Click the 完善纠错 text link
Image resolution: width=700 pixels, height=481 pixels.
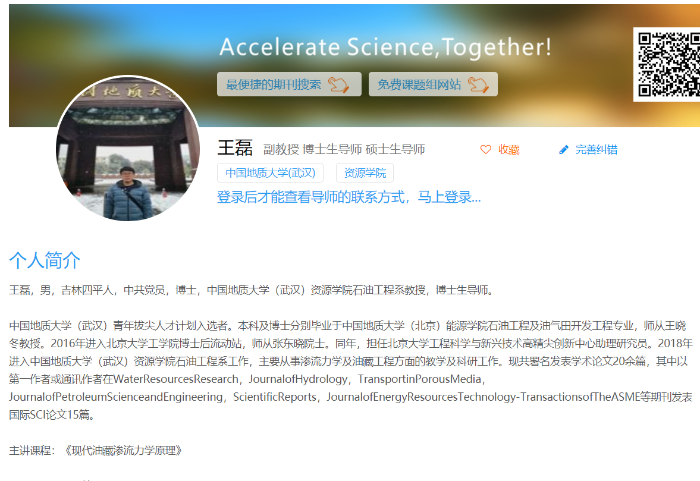click(x=596, y=150)
